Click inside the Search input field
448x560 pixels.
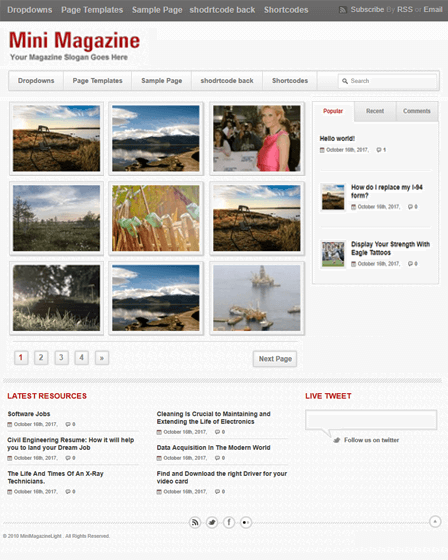[x=388, y=81]
